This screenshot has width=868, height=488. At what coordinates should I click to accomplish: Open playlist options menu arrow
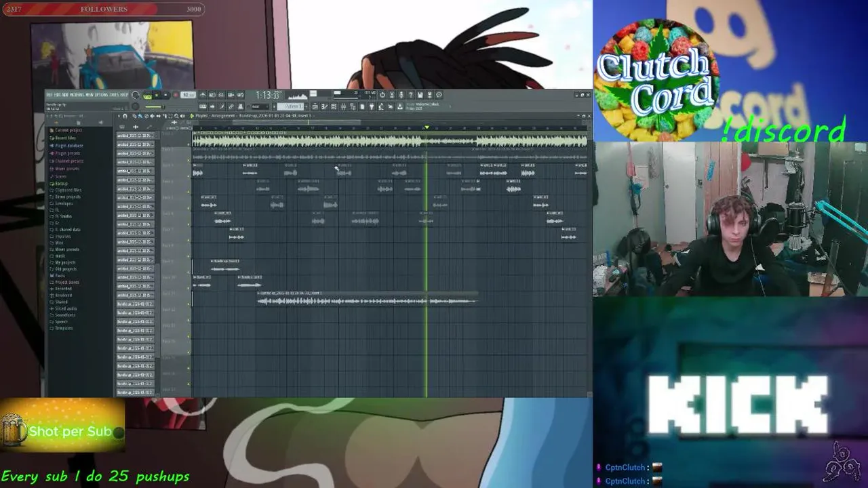119,116
